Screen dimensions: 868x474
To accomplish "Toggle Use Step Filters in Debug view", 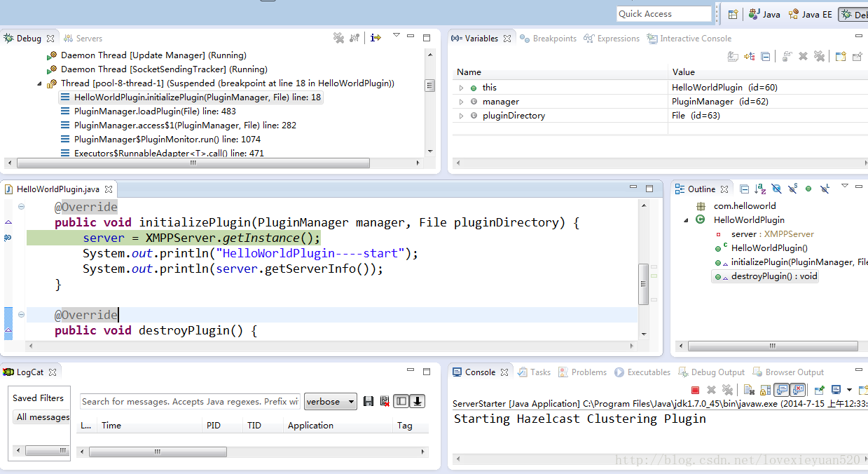I will coord(354,38).
